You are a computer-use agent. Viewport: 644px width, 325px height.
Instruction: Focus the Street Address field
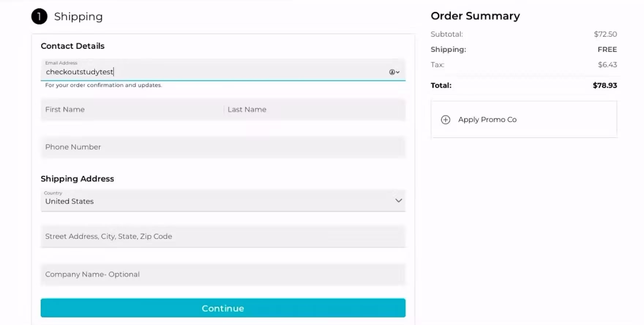(x=222, y=236)
